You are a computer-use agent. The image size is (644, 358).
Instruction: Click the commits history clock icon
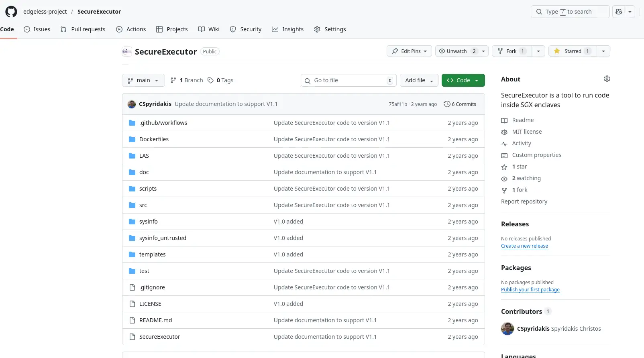(x=447, y=104)
